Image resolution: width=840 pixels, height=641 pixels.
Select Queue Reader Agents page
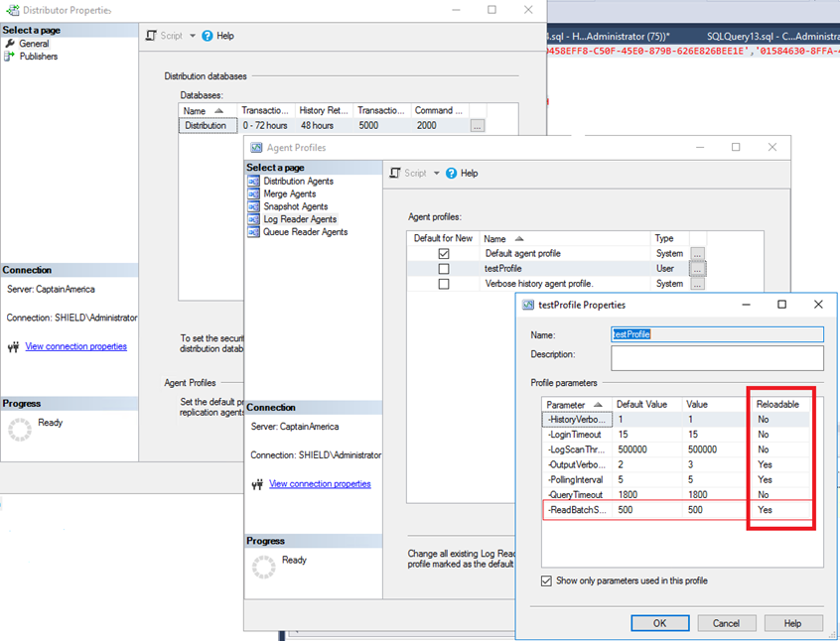(306, 232)
